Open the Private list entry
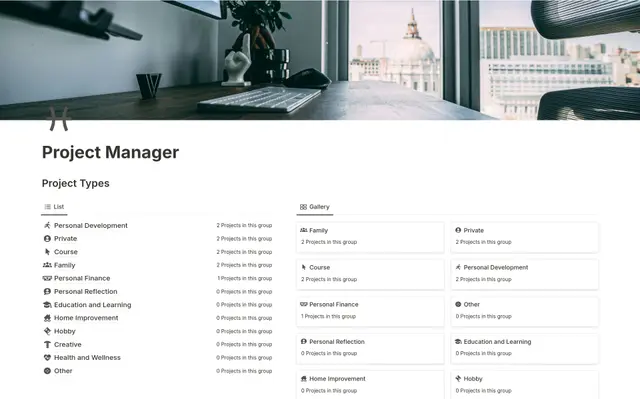640x399 pixels. pos(65,239)
